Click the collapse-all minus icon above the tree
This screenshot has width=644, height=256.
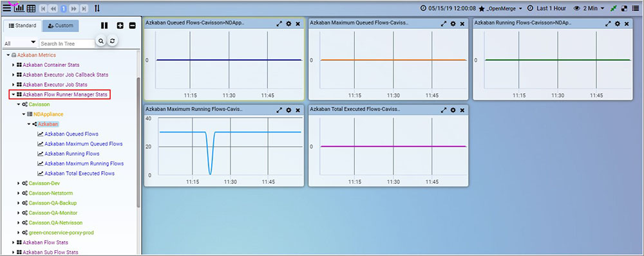[132, 26]
